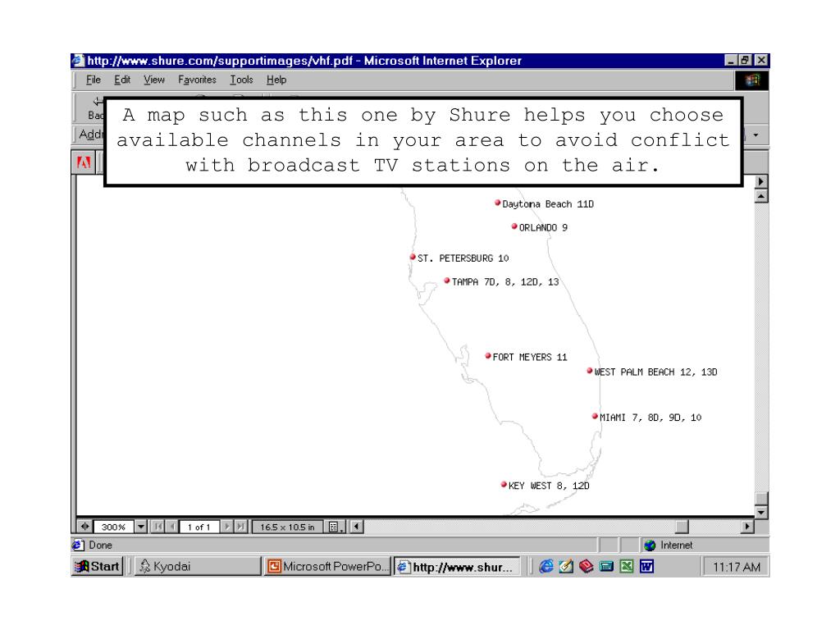Click horizontal scrollbar left arrow
Image resolution: width=840 pixels, height=630 pixels.
[x=358, y=527]
